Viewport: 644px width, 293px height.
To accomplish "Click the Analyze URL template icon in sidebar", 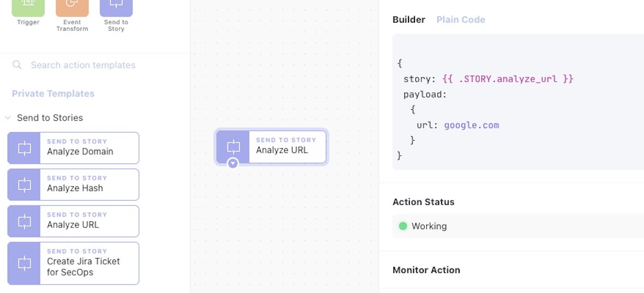I will pyautogui.click(x=24, y=221).
